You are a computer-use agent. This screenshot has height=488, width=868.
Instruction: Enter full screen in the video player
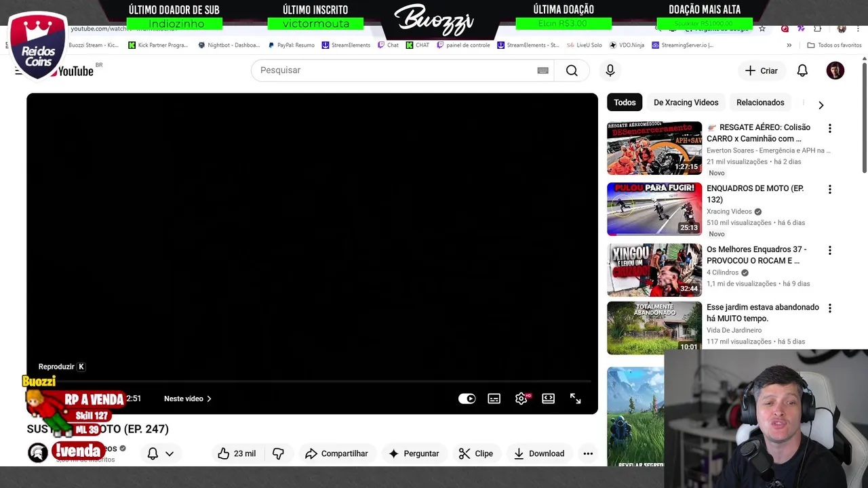pos(575,399)
